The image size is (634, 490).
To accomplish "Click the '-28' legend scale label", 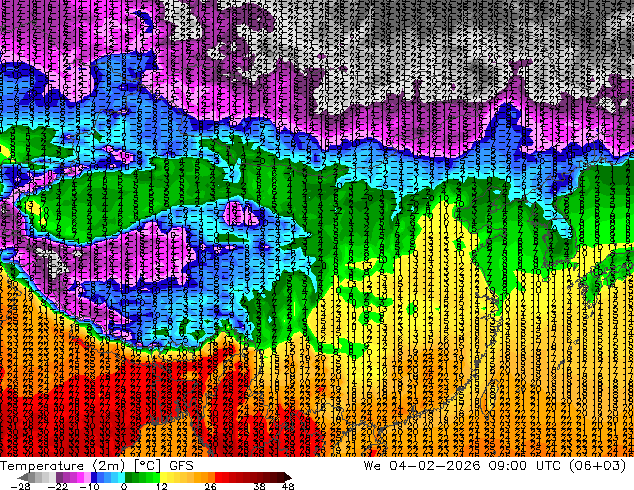I will point(20,486).
